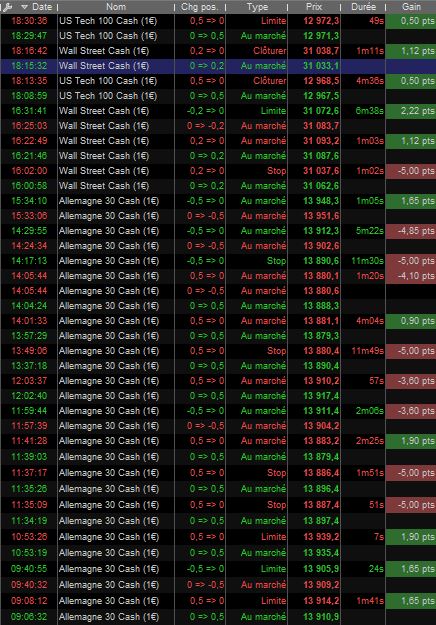Click the Prix column header

coord(314,7)
